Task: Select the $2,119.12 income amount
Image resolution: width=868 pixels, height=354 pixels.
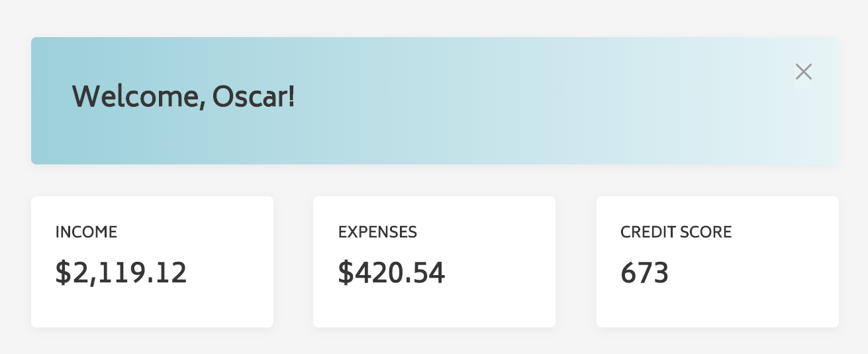Action: coord(121,272)
